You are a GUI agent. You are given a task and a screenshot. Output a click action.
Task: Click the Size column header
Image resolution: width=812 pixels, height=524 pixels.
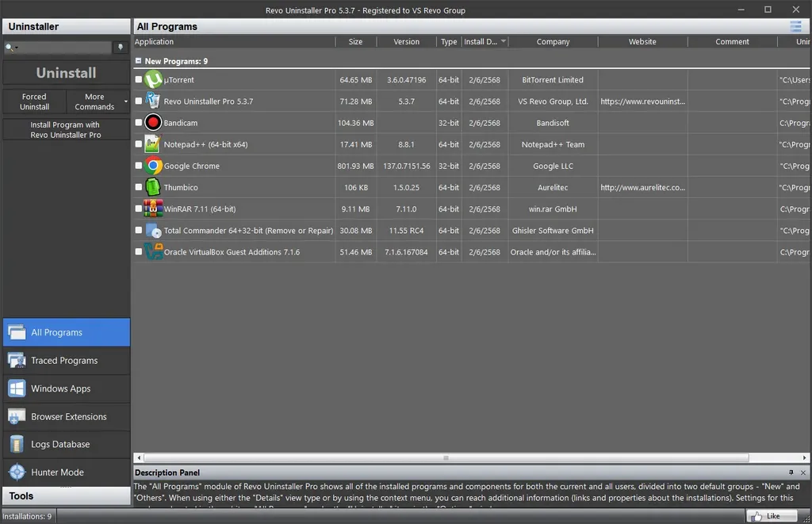[356, 41]
